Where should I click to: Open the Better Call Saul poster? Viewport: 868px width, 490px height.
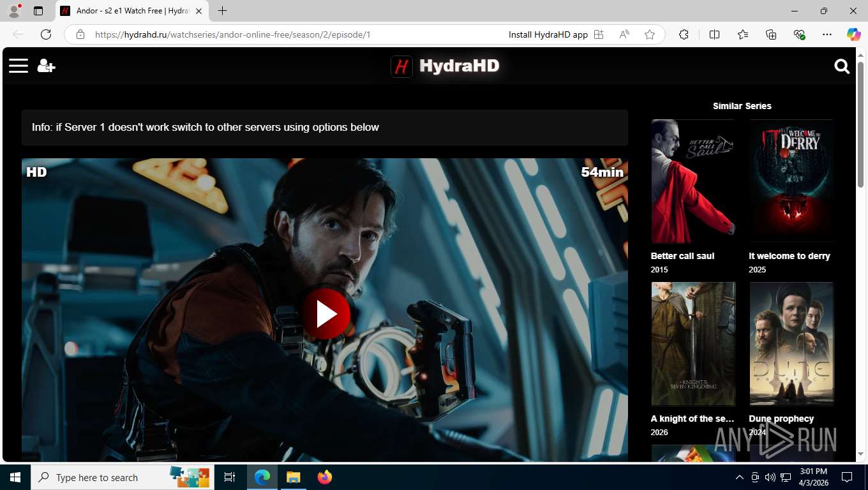(693, 181)
